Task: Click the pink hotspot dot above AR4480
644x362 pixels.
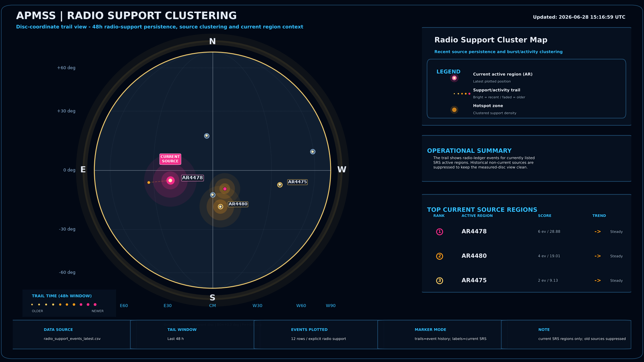Action: (x=225, y=189)
